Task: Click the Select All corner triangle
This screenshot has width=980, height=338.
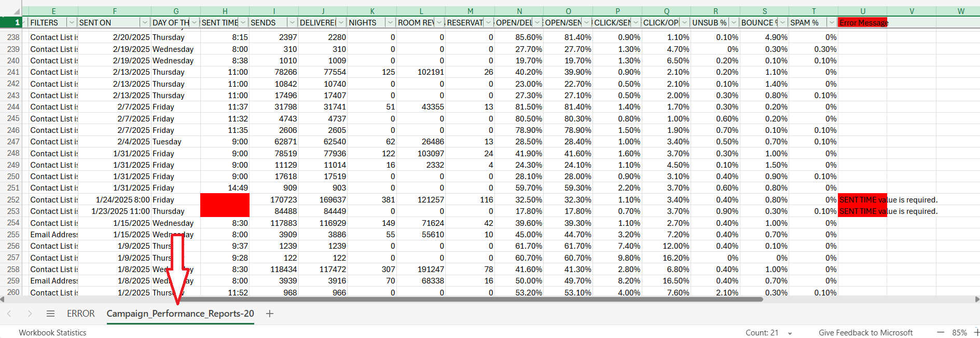Action: [16, 11]
